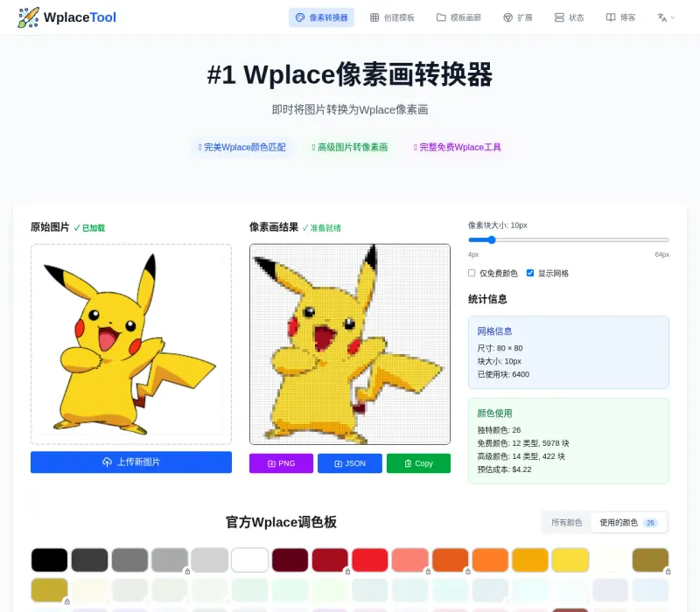
Task: Open the 像素转换器 nav tab
Action: (x=321, y=17)
